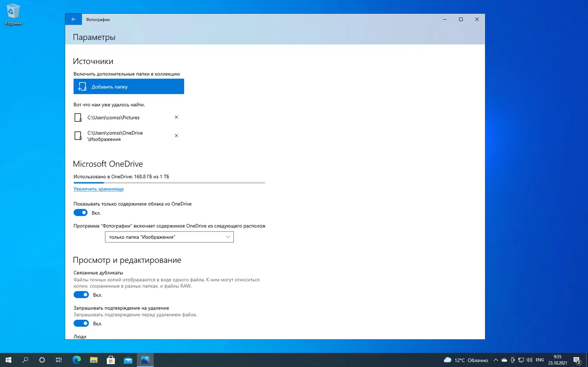Click the Источники section heading
The height and width of the screenshot is (367, 588).
coord(93,61)
